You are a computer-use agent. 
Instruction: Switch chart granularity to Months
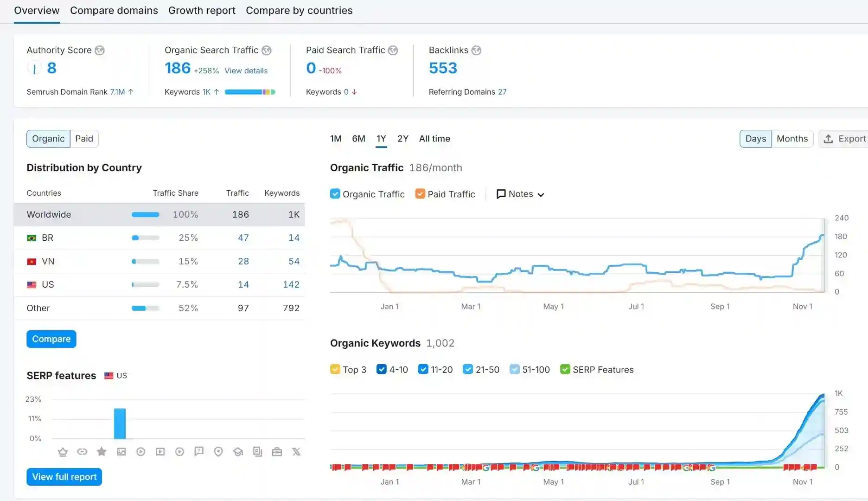[792, 139]
